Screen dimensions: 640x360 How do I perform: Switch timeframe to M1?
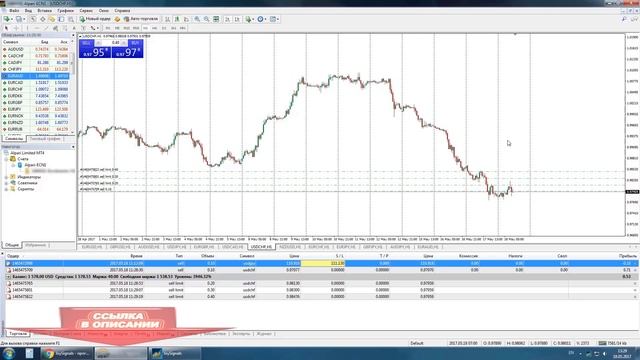tap(108, 28)
